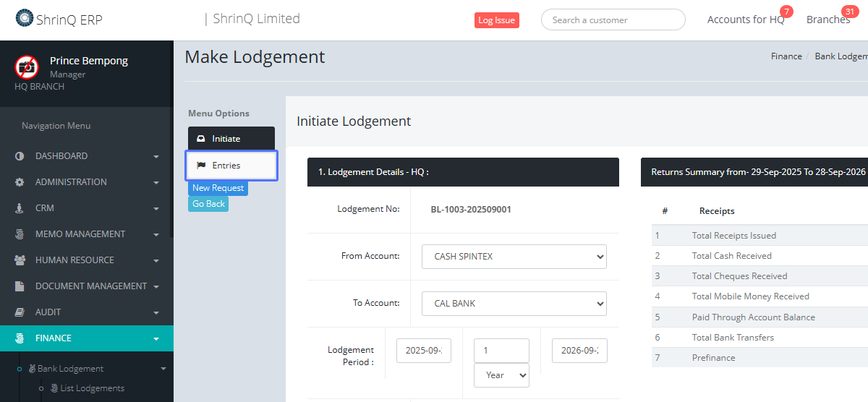Screen dimensions: 868x402
Task: Open List Lodgements in sidebar
Action: coord(92,388)
